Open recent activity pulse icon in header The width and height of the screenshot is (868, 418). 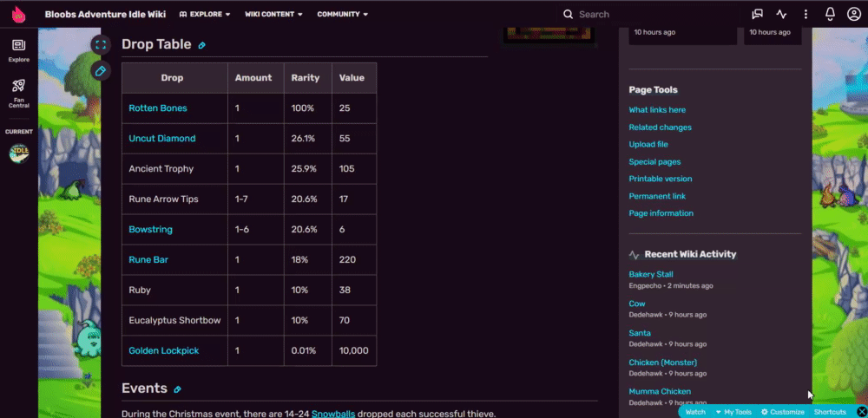tap(781, 15)
